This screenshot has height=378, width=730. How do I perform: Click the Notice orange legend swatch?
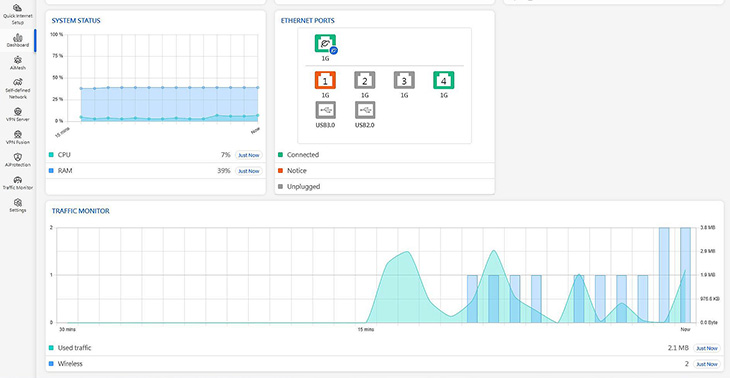280,171
